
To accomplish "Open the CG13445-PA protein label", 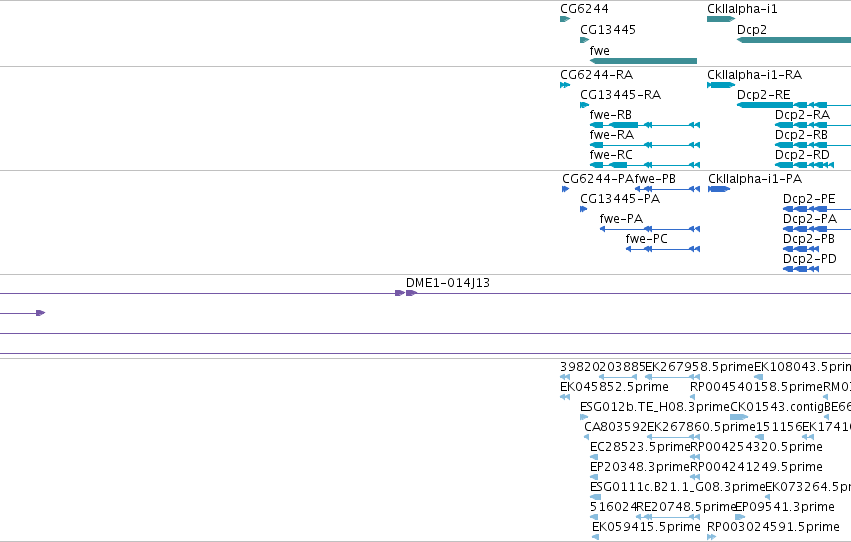I will 620,199.
